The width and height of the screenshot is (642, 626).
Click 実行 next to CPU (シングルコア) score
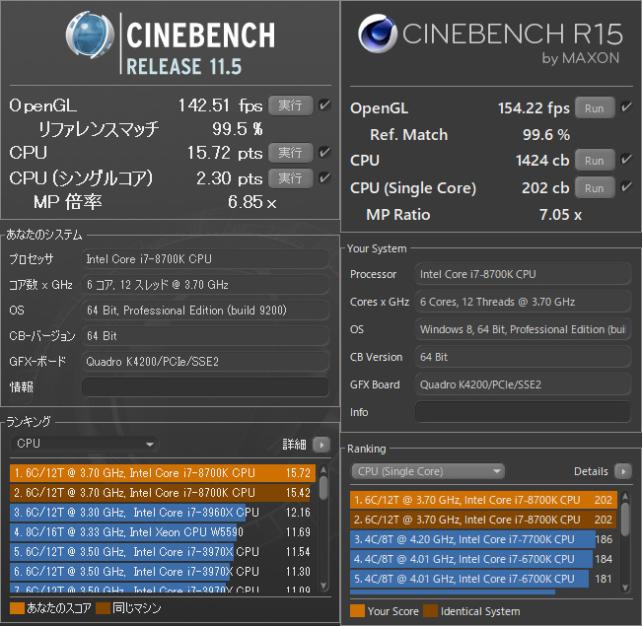point(291,178)
